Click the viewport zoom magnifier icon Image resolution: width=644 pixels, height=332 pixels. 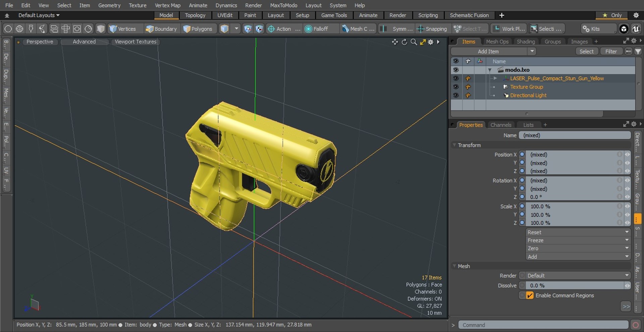coord(414,42)
